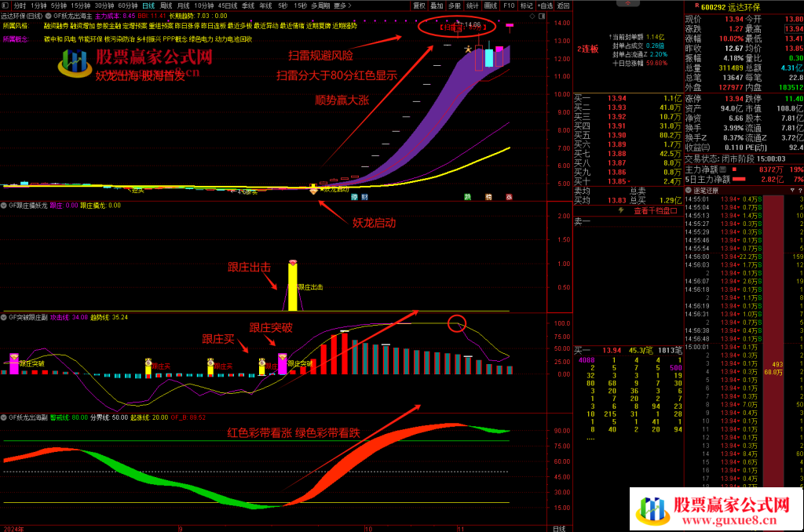Toggle 叠加 overlay mode
The image size is (804, 532).
[437, 5]
